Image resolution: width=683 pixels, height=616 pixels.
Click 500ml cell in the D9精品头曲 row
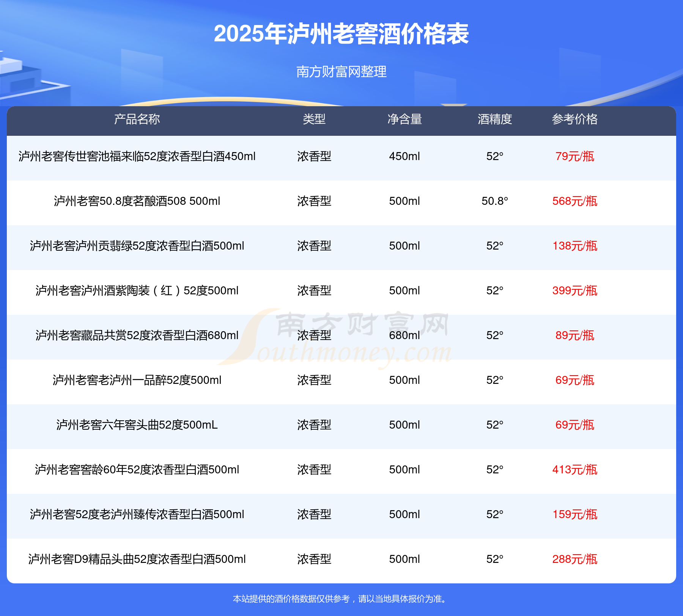tap(404, 559)
